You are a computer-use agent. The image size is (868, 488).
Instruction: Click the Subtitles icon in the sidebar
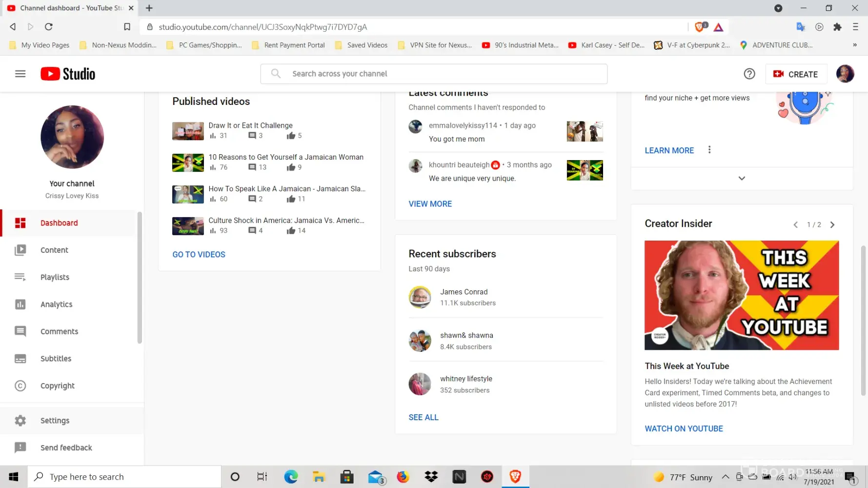coord(20,359)
